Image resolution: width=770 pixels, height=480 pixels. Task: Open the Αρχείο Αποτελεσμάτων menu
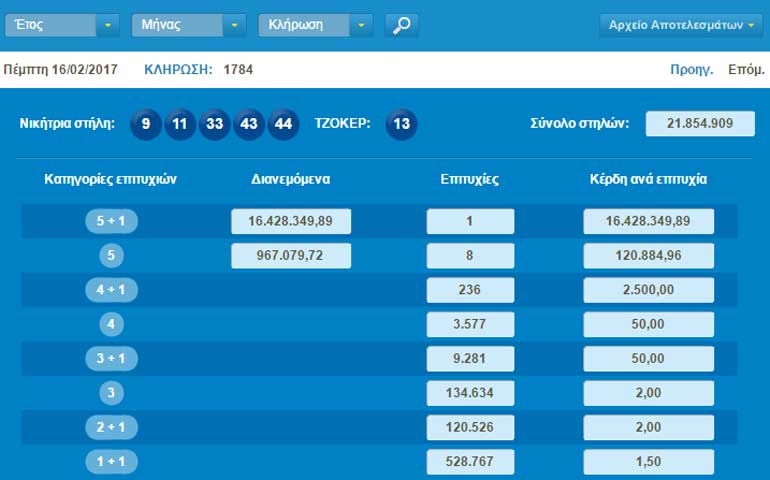pyautogui.click(x=681, y=25)
